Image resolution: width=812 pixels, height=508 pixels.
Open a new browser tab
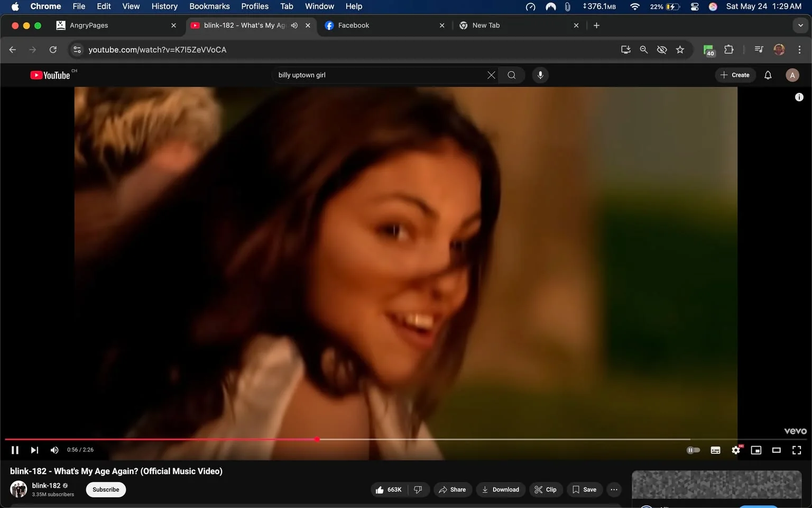pyautogui.click(x=596, y=25)
